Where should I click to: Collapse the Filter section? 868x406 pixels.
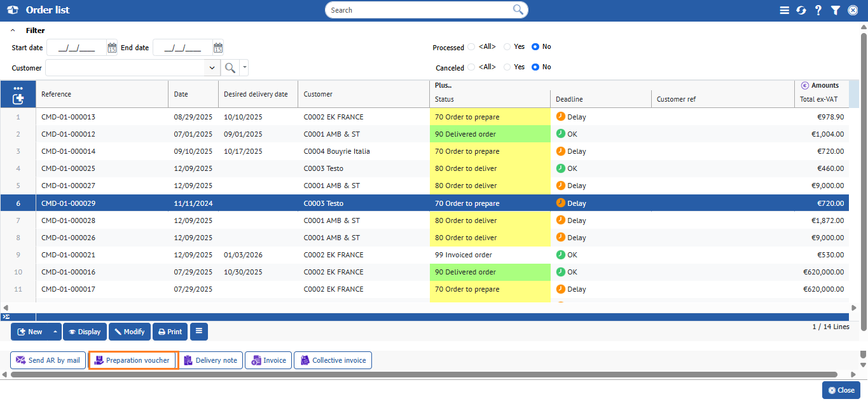(13, 30)
